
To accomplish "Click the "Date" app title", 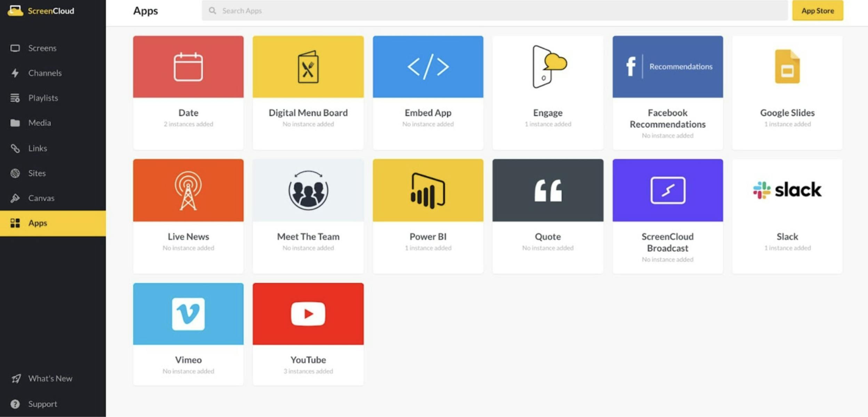I will [188, 113].
